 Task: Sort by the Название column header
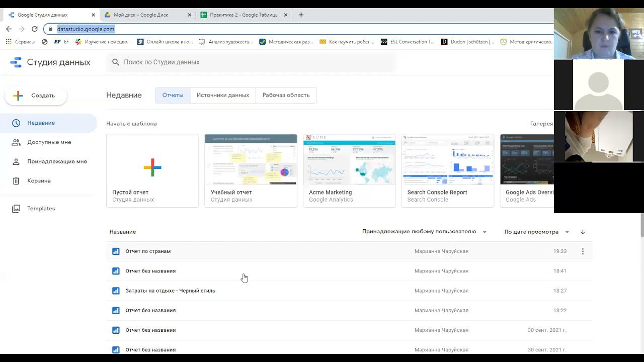[x=123, y=232]
